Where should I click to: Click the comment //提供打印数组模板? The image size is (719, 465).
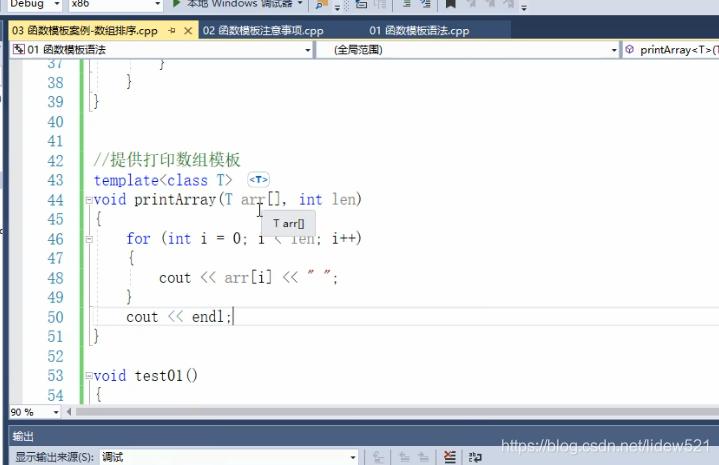[x=167, y=160]
